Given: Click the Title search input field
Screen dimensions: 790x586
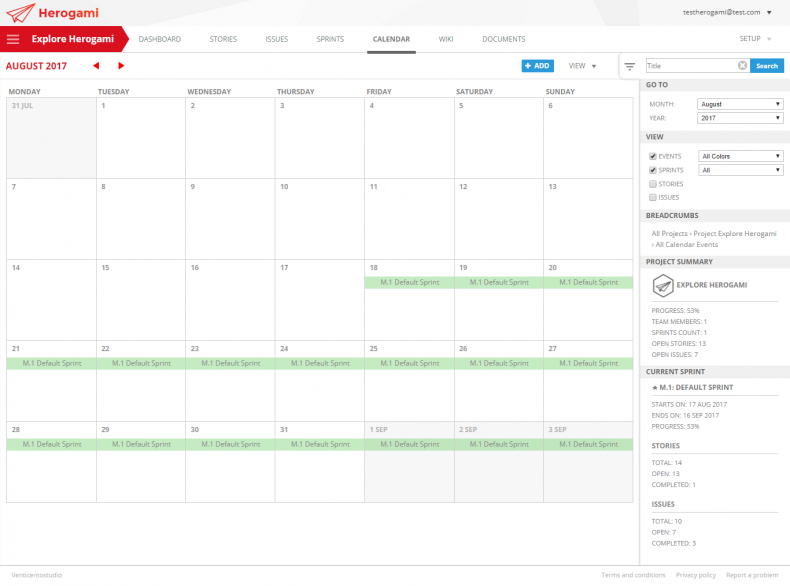Looking at the screenshot, I should (x=691, y=66).
